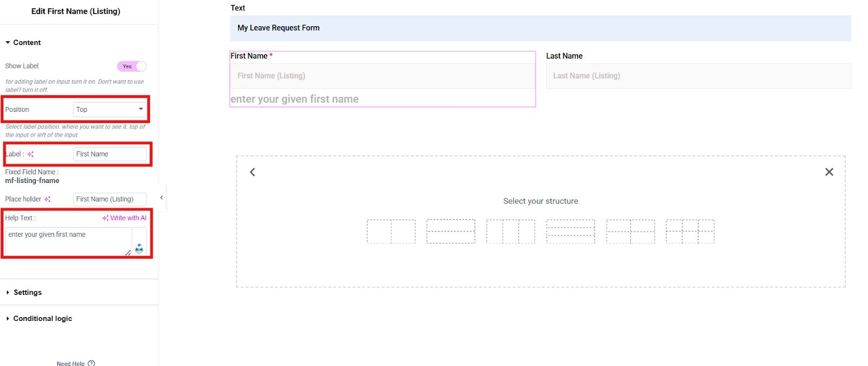
Task: Toggle the Show Label switch
Action: tap(132, 66)
